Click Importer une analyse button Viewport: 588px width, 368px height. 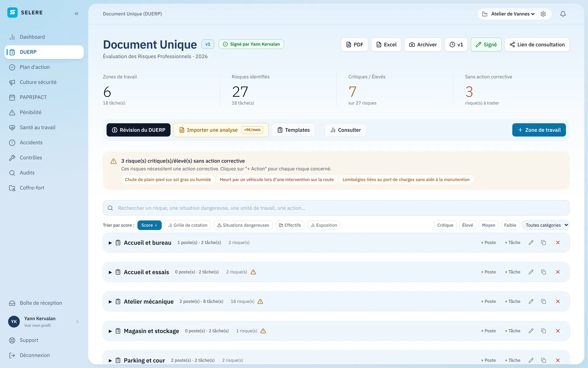point(221,130)
